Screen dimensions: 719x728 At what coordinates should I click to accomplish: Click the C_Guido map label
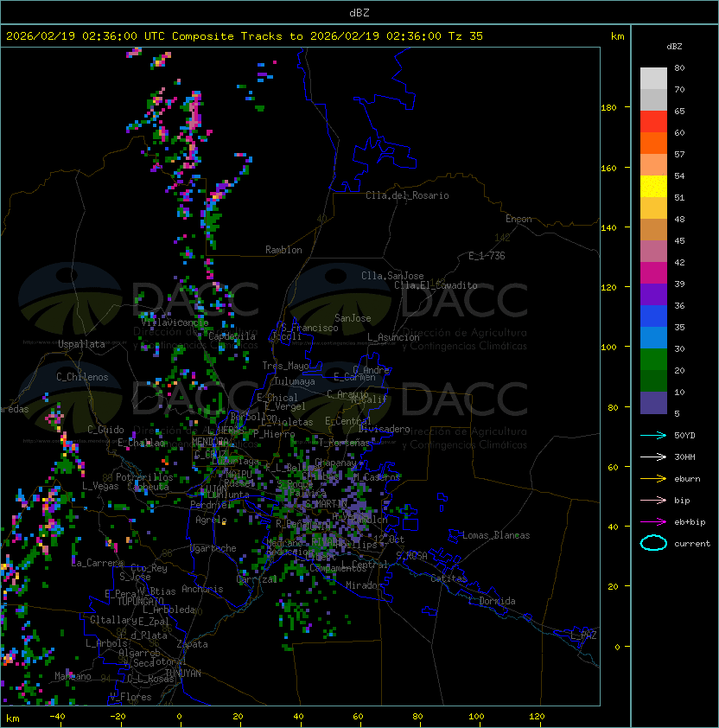pos(105,430)
